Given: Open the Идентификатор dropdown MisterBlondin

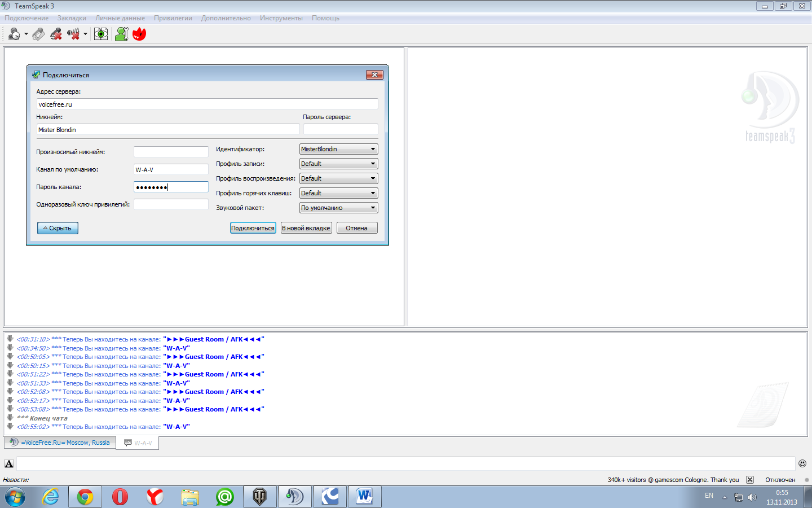Looking at the screenshot, I should click(x=338, y=149).
